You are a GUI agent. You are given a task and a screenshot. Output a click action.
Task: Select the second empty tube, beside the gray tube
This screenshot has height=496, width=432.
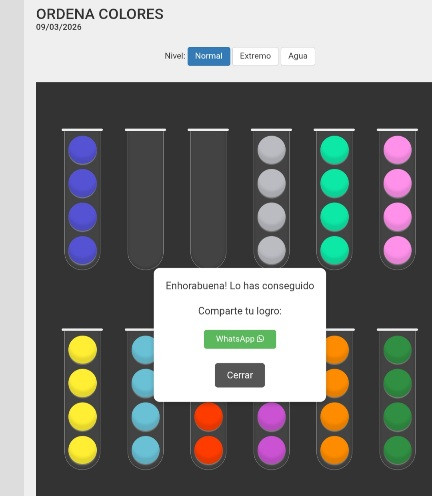(x=208, y=199)
